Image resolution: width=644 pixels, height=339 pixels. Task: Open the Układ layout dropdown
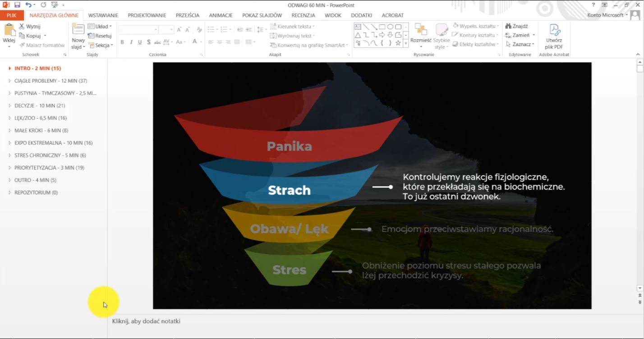coord(100,27)
